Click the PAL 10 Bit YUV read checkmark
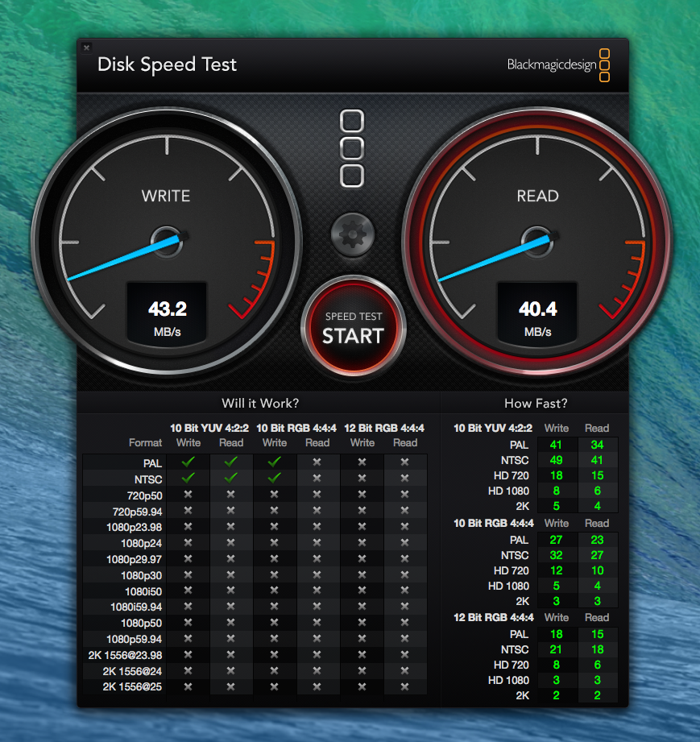The image size is (700, 742). (x=231, y=462)
